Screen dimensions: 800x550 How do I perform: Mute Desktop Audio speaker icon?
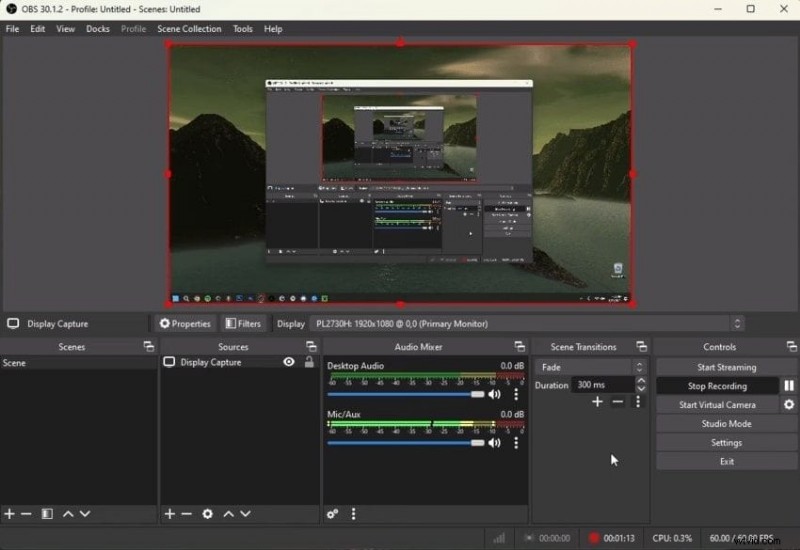click(494, 394)
